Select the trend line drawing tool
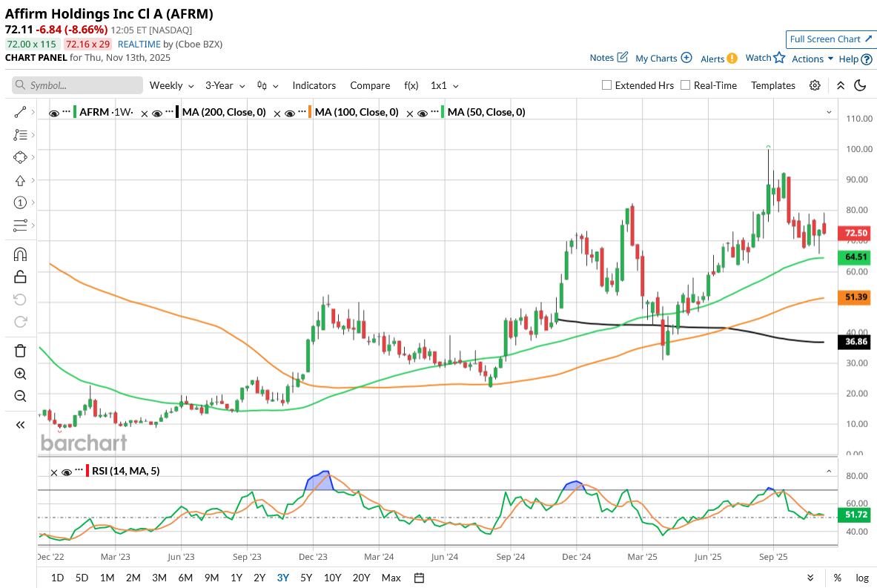The width and height of the screenshot is (877, 588). (x=20, y=112)
